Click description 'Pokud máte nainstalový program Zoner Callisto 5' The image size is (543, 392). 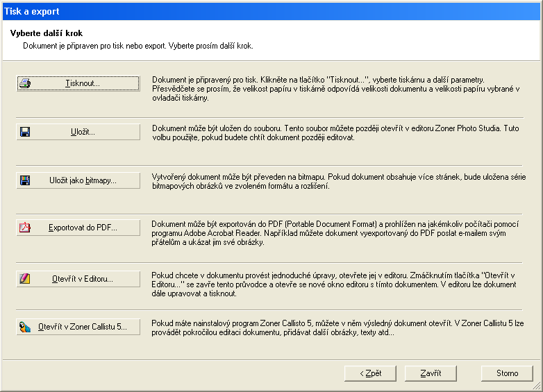[x=337, y=328]
